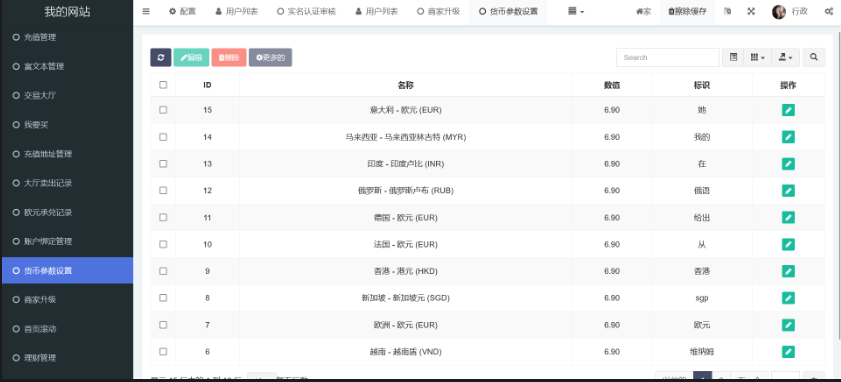Screen dimensions: 841x382
Task: Switch to the 商家升级 tab in top bar
Action: point(438,11)
